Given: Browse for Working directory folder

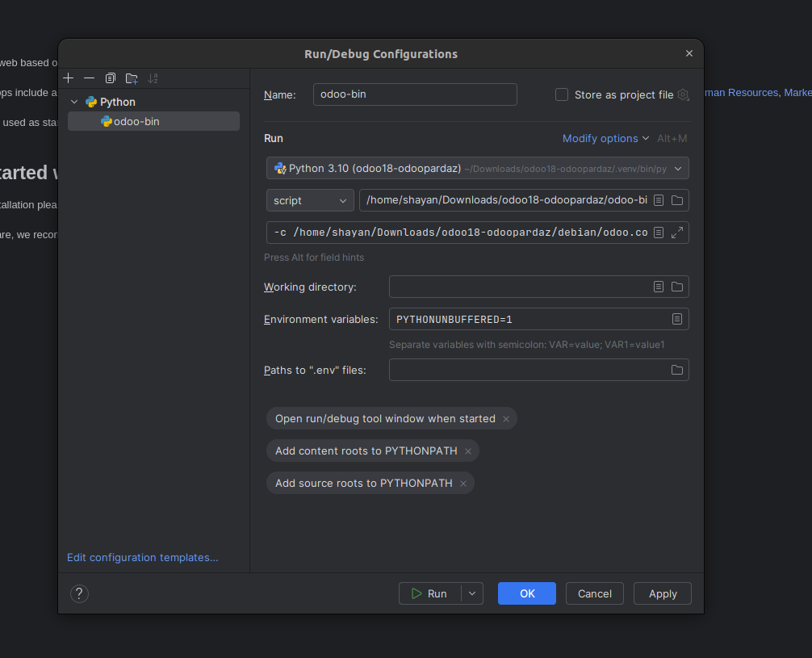Looking at the screenshot, I should [x=677, y=287].
